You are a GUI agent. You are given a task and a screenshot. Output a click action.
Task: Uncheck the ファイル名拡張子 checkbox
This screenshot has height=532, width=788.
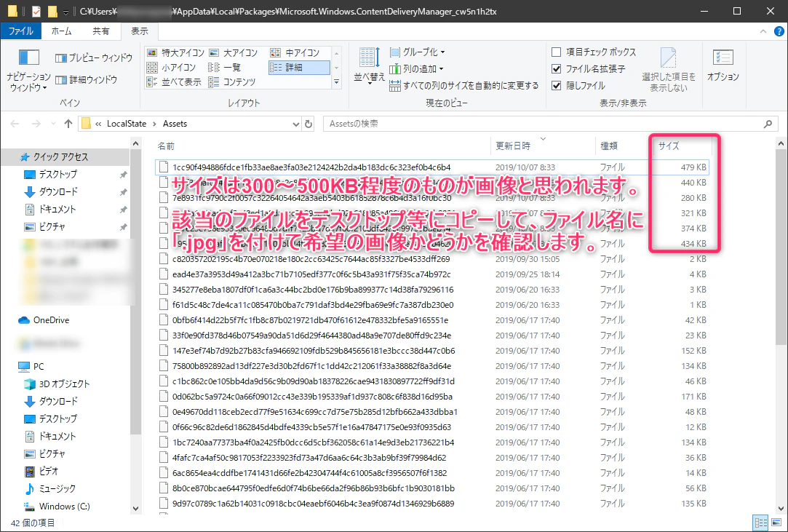point(557,69)
